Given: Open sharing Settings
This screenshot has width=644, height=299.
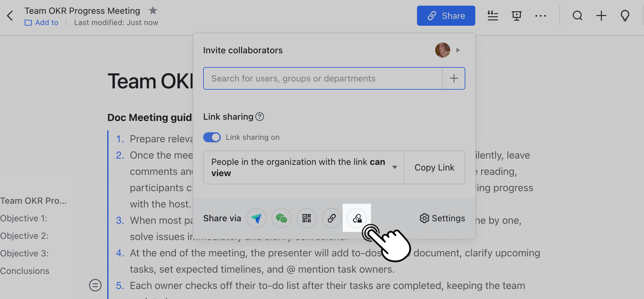Looking at the screenshot, I should (x=442, y=218).
